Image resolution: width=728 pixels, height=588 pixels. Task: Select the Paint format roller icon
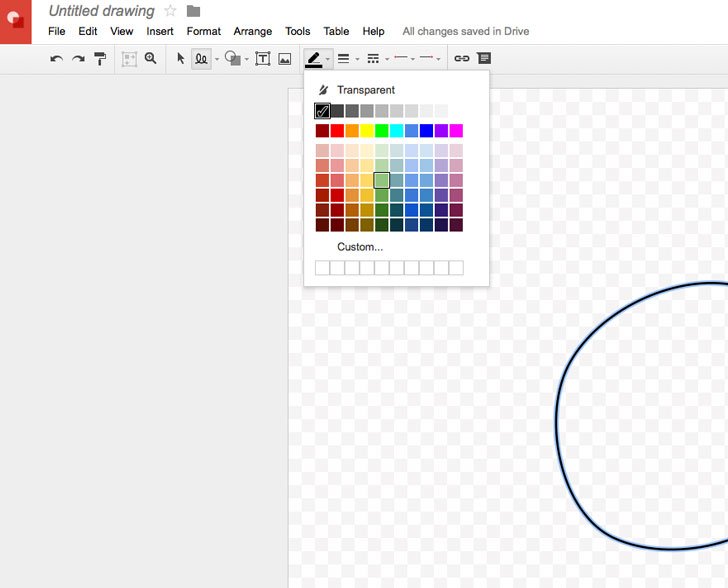[100, 59]
